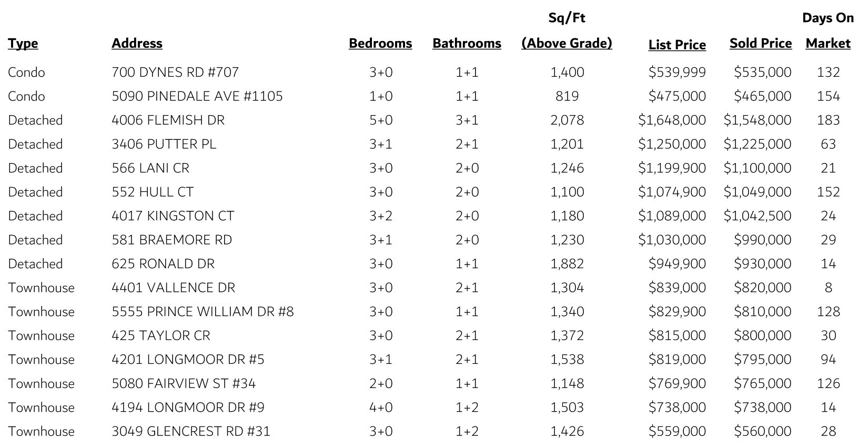The height and width of the screenshot is (448, 868).
Task: Click the List Price column header
Action: point(677,45)
